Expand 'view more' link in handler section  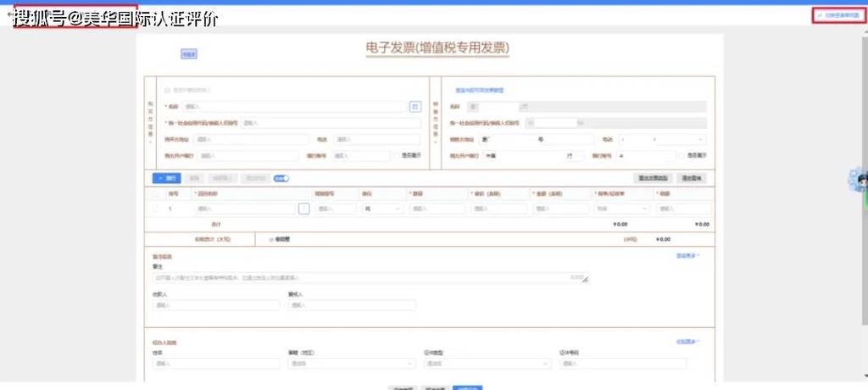pyautogui.click(x=688, y=342)
